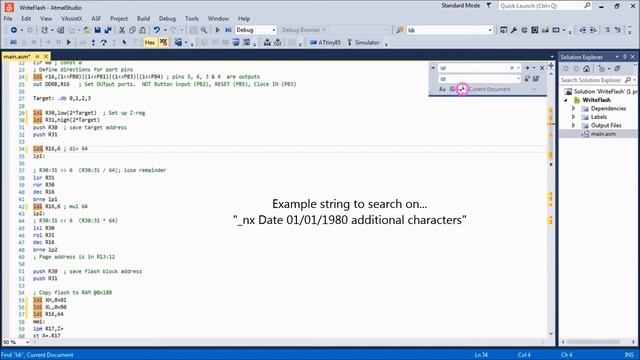This screenshot has height=360, width=640.
Task: Open Solution Explorer window options dropdown
Action: (617, 57)
